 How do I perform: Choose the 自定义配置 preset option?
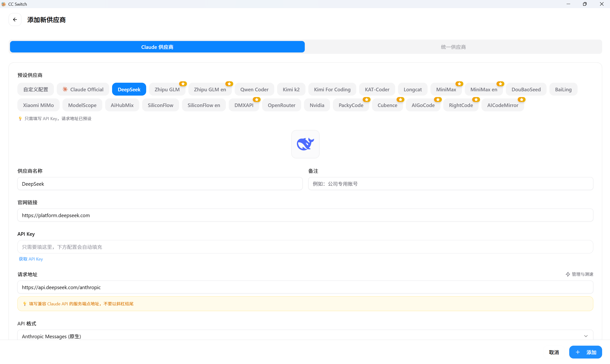tap(36, 89)
